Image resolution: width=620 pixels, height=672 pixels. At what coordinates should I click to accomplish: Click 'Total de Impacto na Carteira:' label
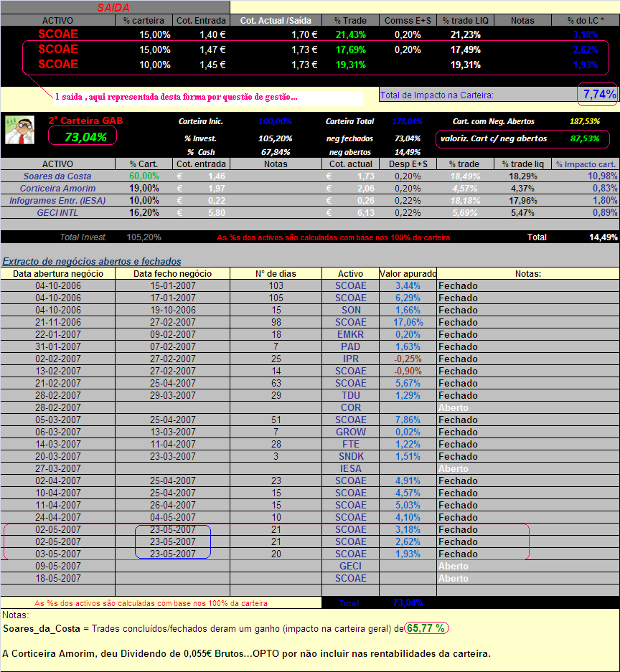coord(437,95)
